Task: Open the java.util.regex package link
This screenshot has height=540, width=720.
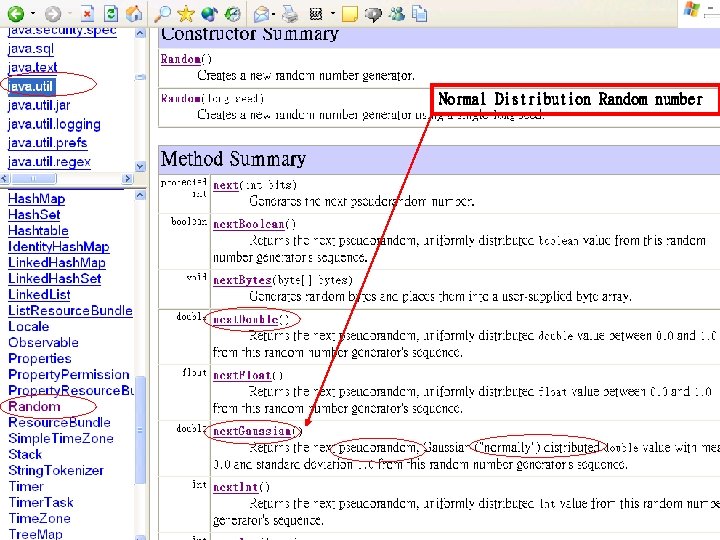Action: (x=49, y=162)
